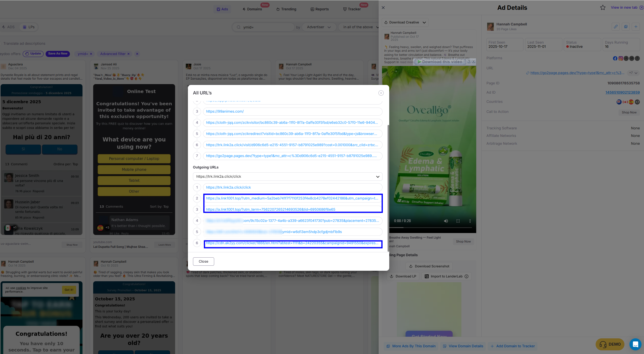Image resolution: width=644 pixels, height=354 pixels.
Task: Click View Domain Details link
Action: [463, 346]
